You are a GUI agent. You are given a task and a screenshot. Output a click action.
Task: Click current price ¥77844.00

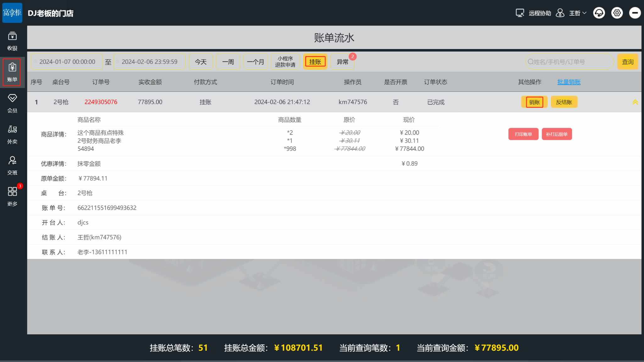(409, 149)
